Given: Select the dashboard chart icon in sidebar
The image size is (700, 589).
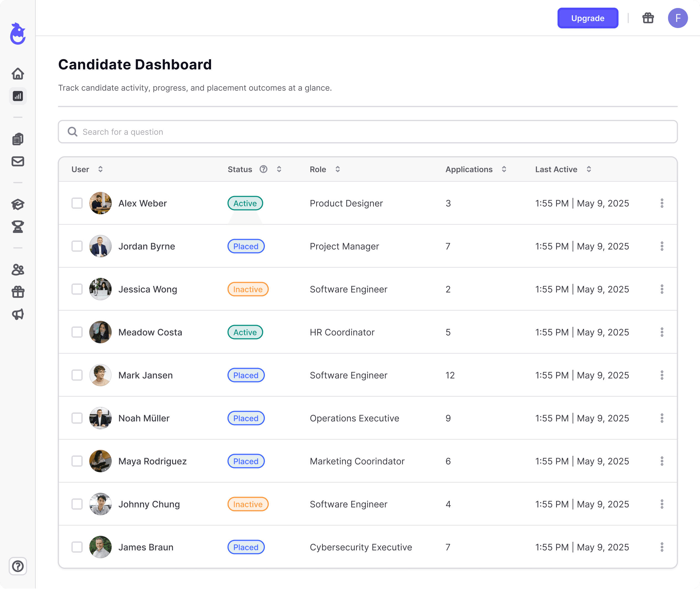Looking at the screenshot, I should [x=18, y=96].
